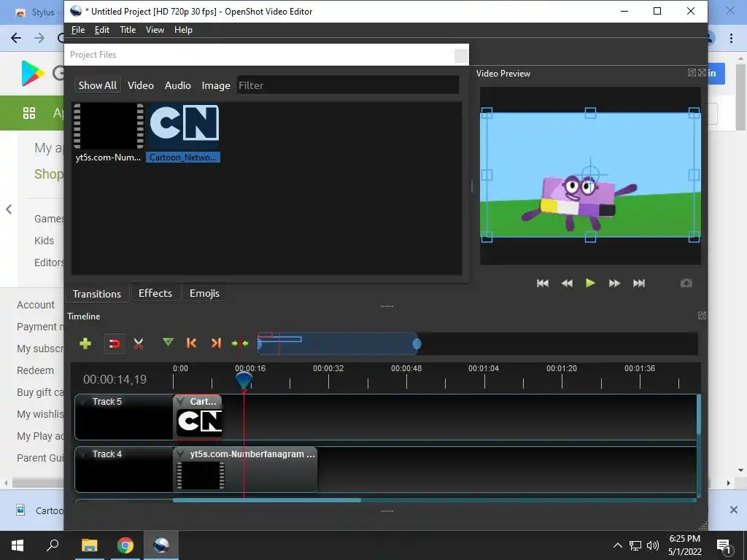Select the Show All filter
Screen dimensions: 747x560
(x=97, y=85)
